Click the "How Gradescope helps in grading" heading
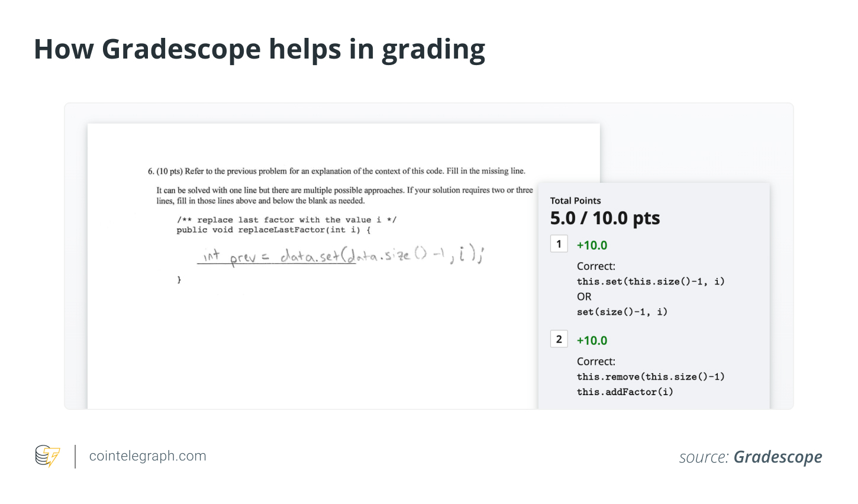The width and height of the screenshot is (858, 504). tap(259, 49)
